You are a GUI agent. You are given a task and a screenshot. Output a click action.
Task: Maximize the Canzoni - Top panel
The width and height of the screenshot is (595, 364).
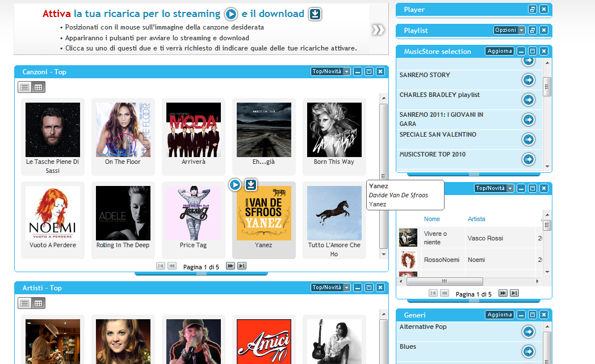coord(369,71)
